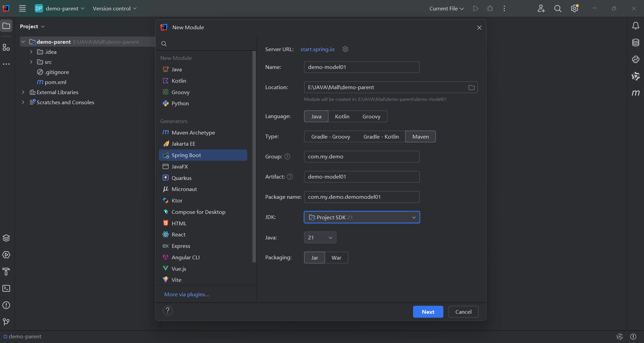Image resolution: width=644 pixels, height=343 pixels.
Task: Click the Debug bug icon
Action: click(490, 8)
